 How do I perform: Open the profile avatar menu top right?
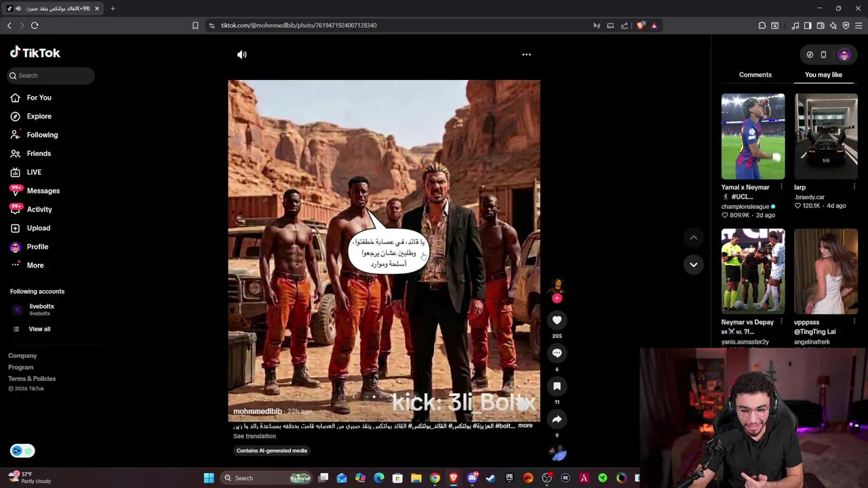(844, 54)
